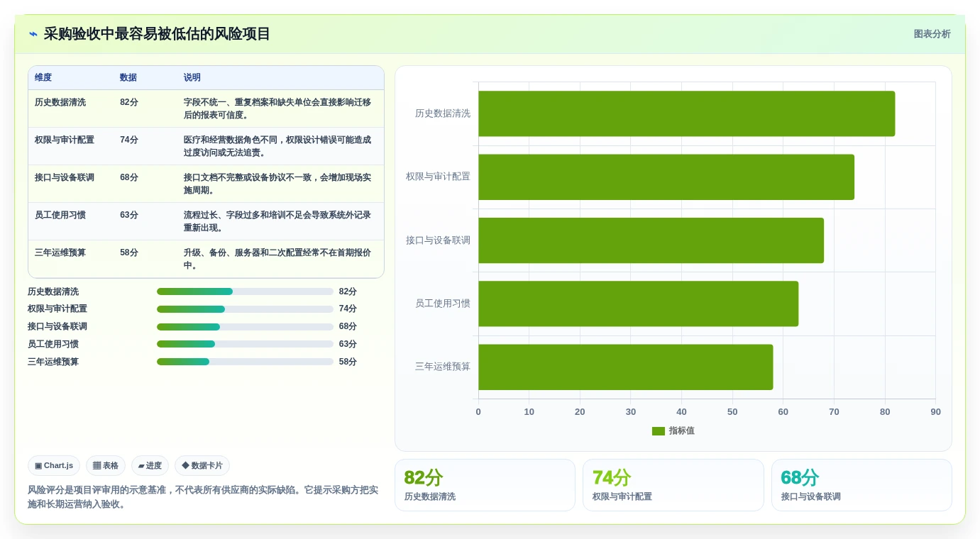This screenshot has height=539, width=980.
Task: Click 接口与设备联调 y-axis label in chart
Action: tap(438, 240)
